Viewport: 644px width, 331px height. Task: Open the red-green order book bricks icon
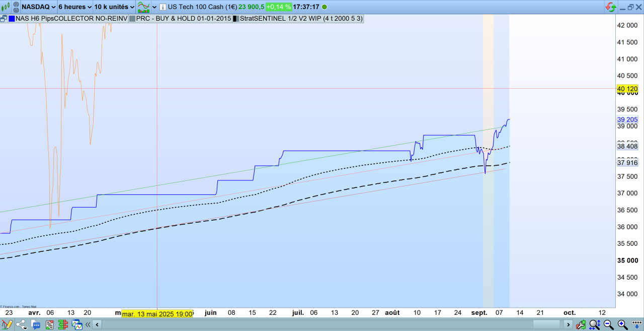pyautogui.click(x=63, y=324)
